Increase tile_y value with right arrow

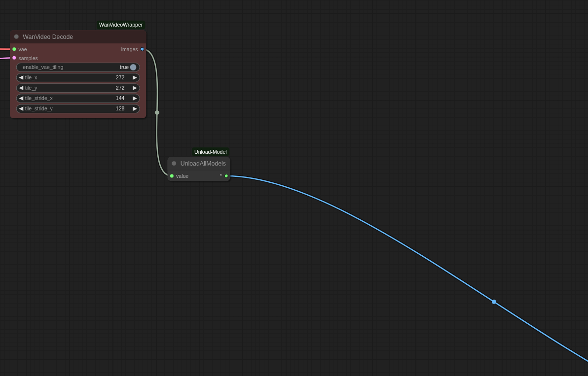tap(135, 88)
